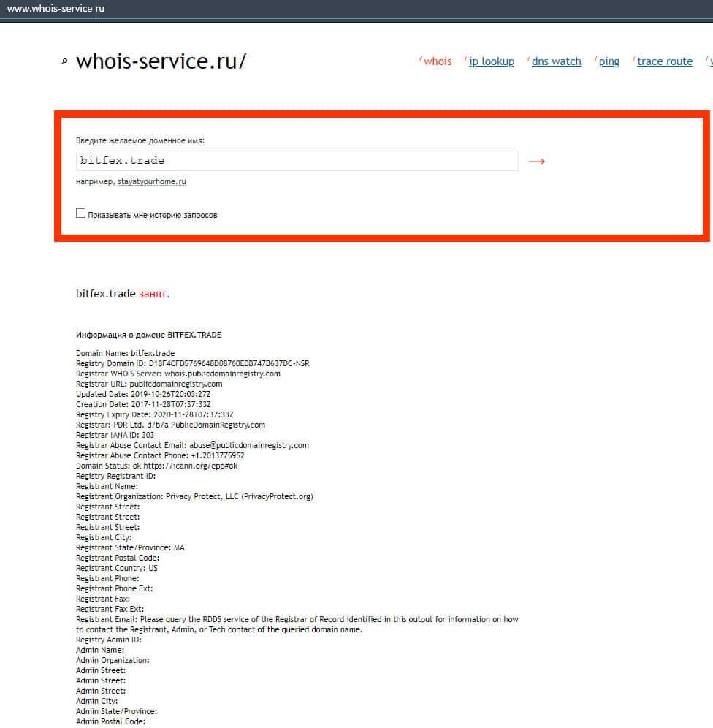713x728 pixels.
Task: Enable the request history checkbox
Action: click(x=80, y=213)
